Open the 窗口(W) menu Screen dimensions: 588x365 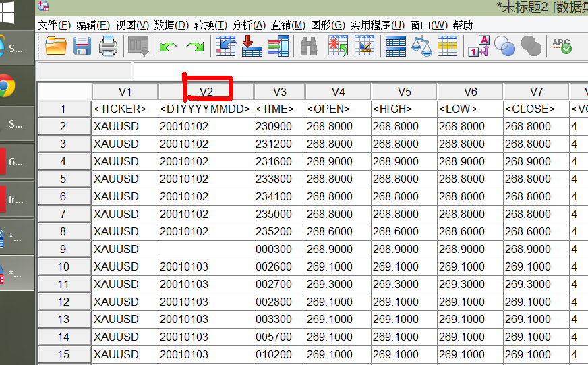(x=429, y=25)
